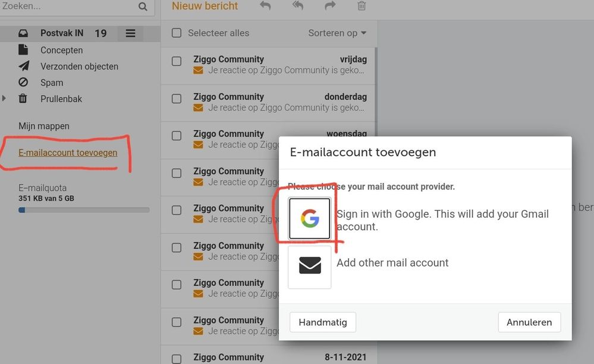Open the Postvak IN folder

[62, 33]
